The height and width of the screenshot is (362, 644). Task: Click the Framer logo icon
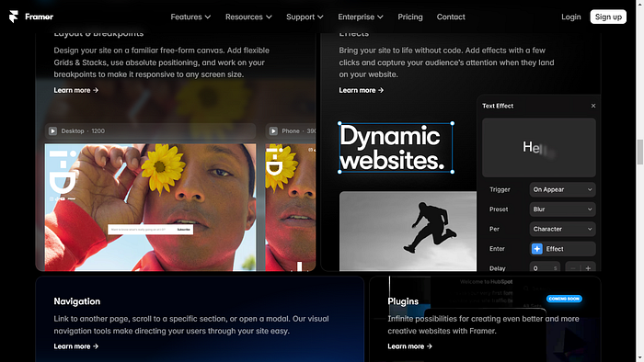click(x=14, y=17)
